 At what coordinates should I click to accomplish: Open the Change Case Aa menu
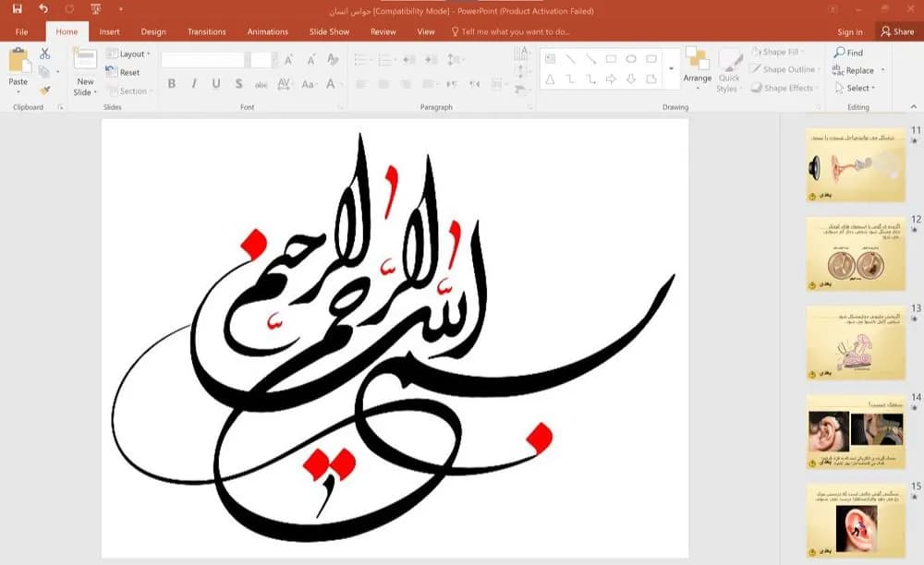point(309,84)
